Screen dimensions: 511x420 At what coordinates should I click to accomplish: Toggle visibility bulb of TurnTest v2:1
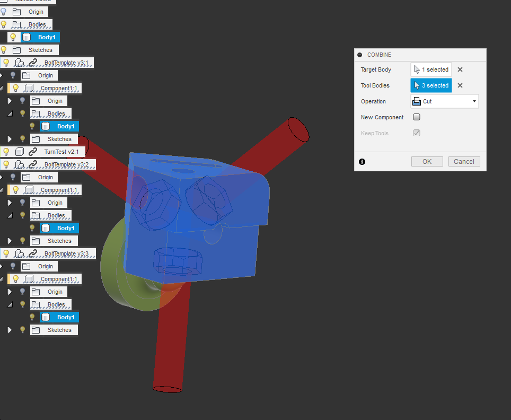6,152
